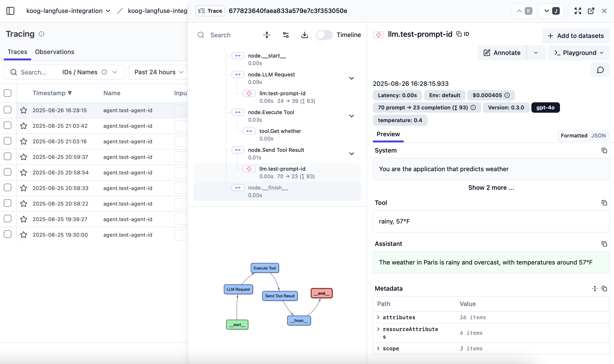Image resolution: width=614 pixels, height=364 pixels.
Task: Switch to the Observations tab
Action: pos(55,52)
